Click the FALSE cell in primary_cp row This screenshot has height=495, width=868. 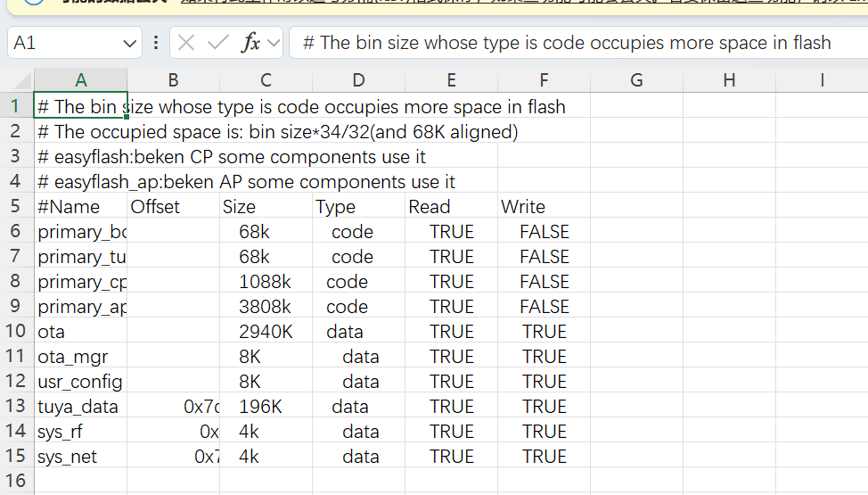click(544, 282)
